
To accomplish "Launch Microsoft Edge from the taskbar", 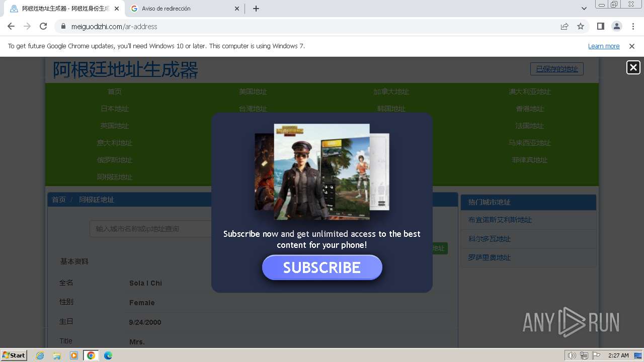I will pyautogui.click(x=108, y=355).
